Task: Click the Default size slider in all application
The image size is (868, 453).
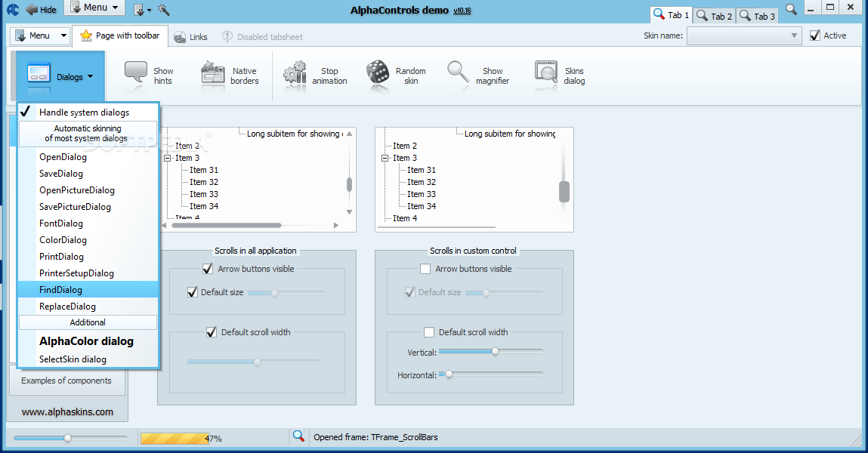Action: [x=286, y=293]
